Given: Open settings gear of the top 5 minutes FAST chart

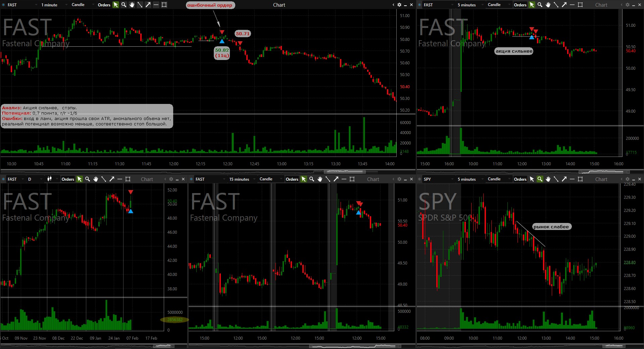Looking at the screenshot, I should (x=628, y=5).
